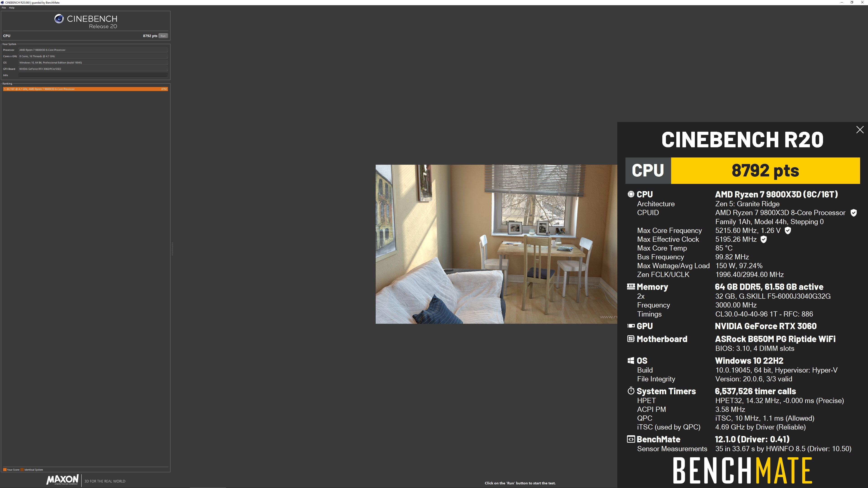Click the 12.1.0 (Driver: 0.41) version text

(x=752, y=439)
